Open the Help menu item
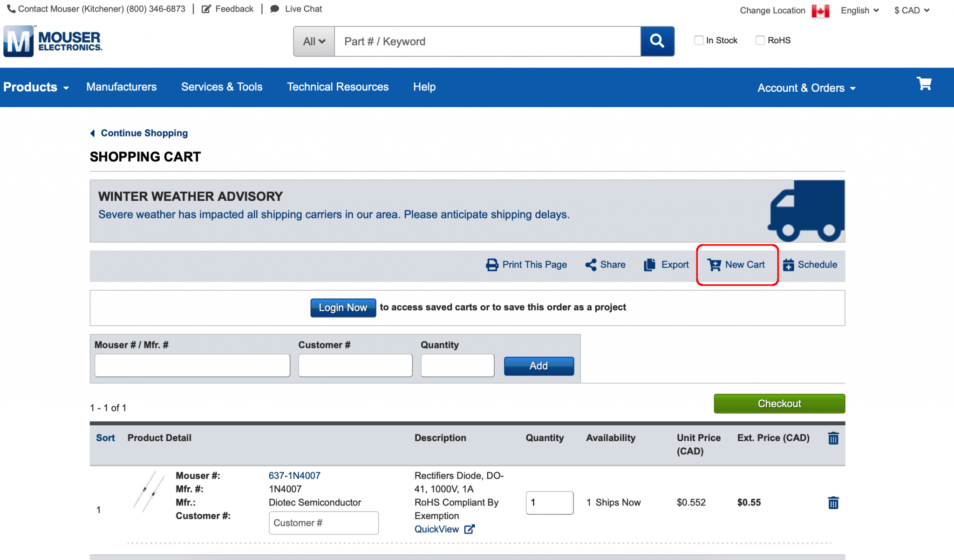The width and height of the screenshot is (954, 560). [424, 87]
